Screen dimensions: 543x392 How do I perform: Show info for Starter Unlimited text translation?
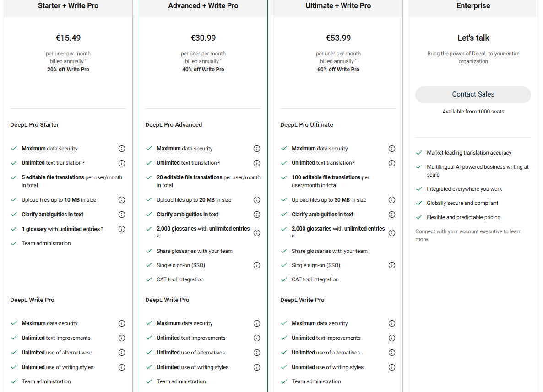coord(121,163)
